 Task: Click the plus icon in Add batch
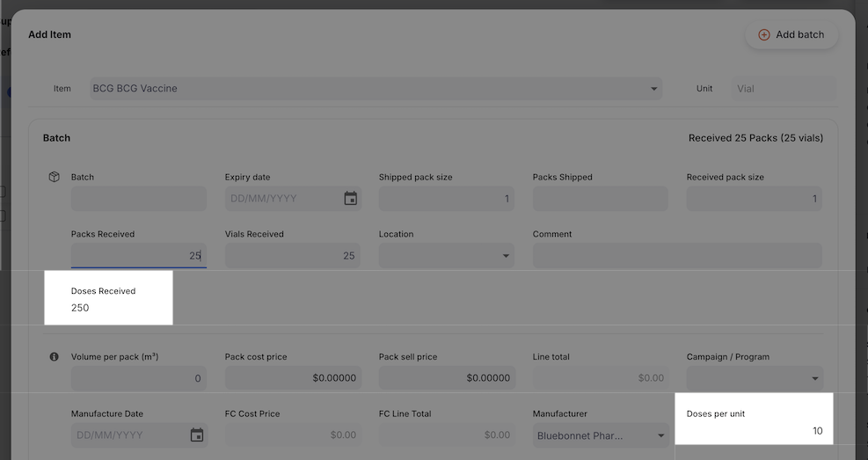click(x=764, y=34)
